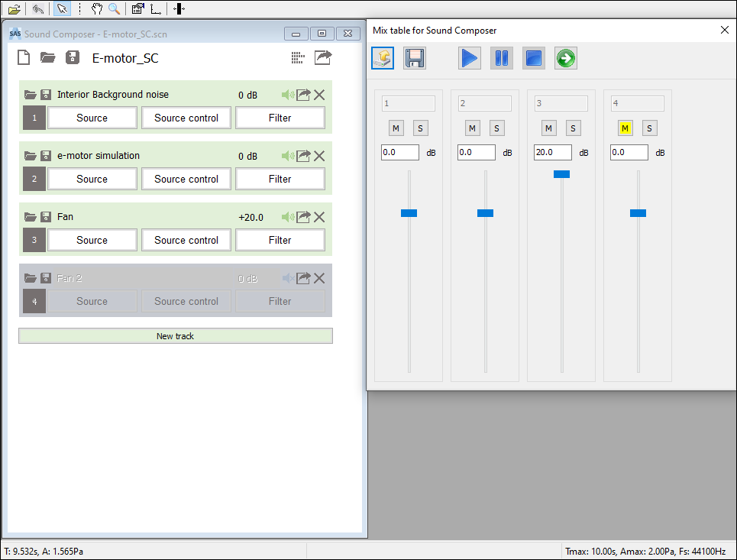The width and height of the screenshot is (737, 560).
Task: Open the Source control for e-motor simulation
Action: tap(186, 179)
